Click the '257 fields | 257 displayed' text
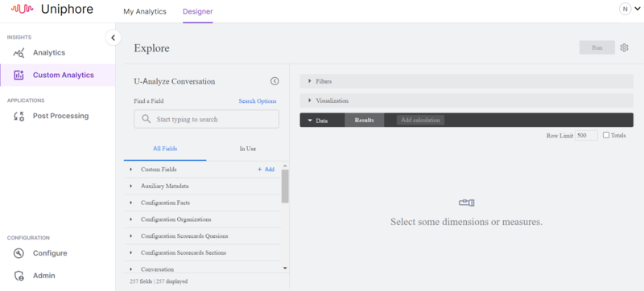Viewport: 644px width, 291px height. (158, 281)
